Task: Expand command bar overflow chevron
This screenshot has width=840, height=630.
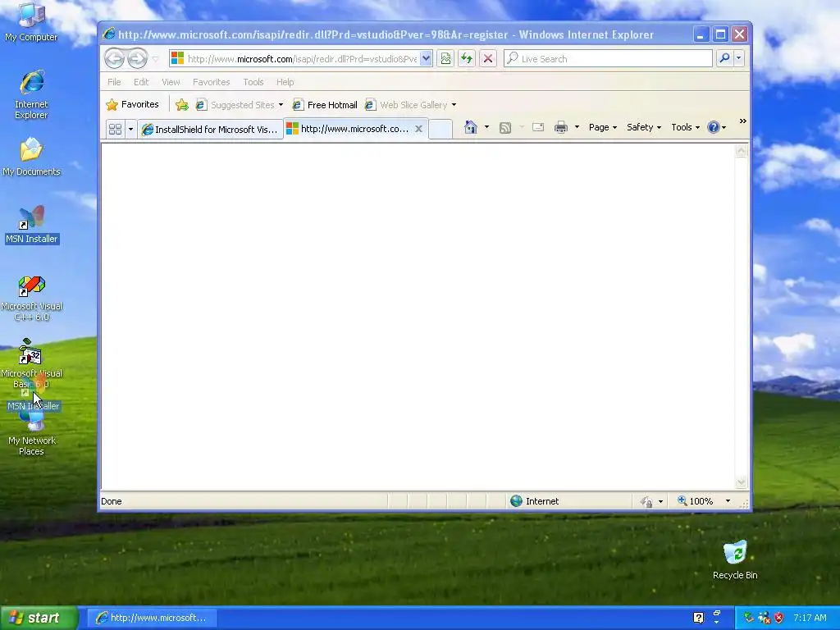Action: pos(742,121)
